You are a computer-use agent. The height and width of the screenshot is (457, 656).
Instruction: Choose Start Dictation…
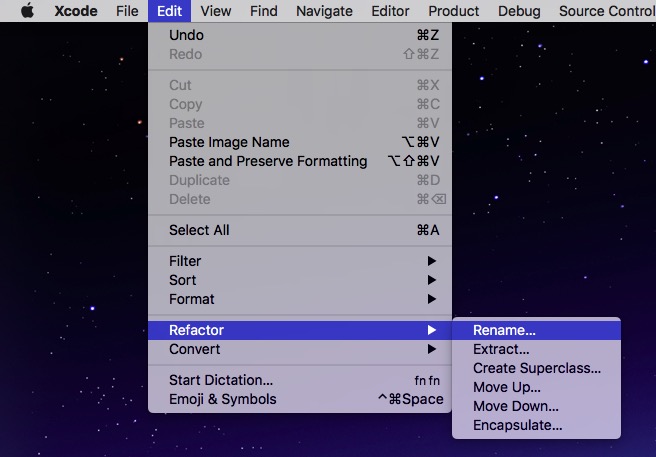[x=300, y=380]
